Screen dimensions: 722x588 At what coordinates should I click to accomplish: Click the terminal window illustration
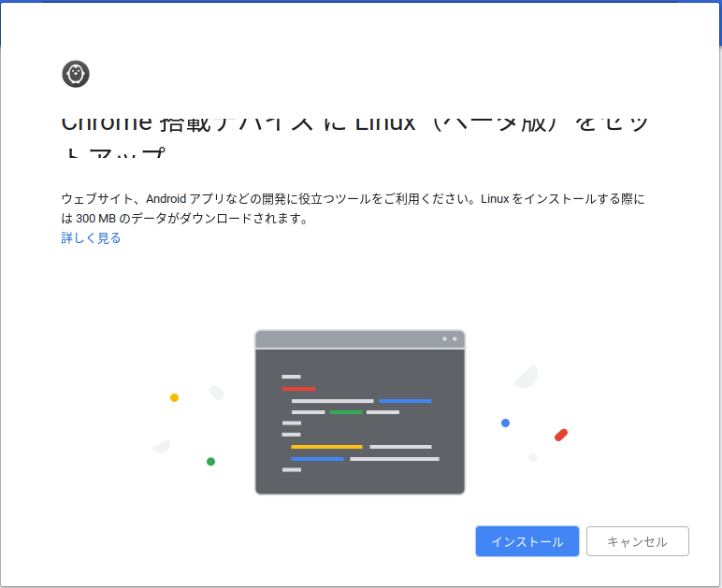click(360, 412)
